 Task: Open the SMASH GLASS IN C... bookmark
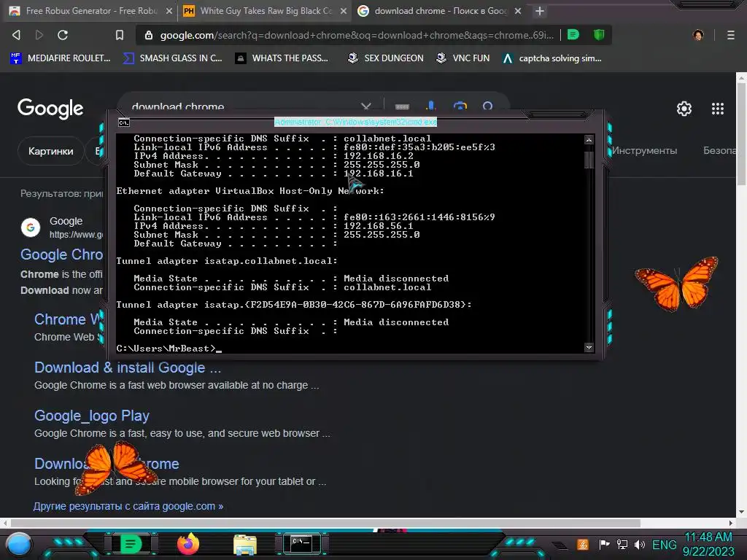pyautogui.click(x=172, y=58)
